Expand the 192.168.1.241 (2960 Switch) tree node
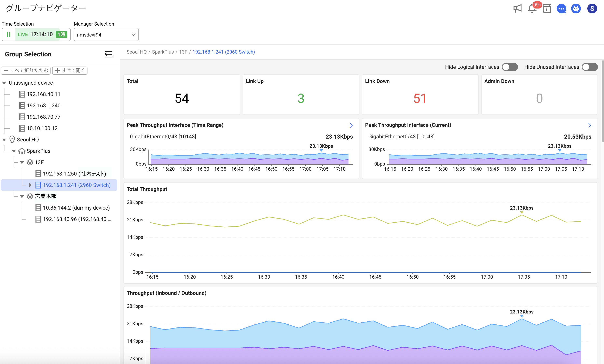Screen dimensions: 604x364 point(30,185)
